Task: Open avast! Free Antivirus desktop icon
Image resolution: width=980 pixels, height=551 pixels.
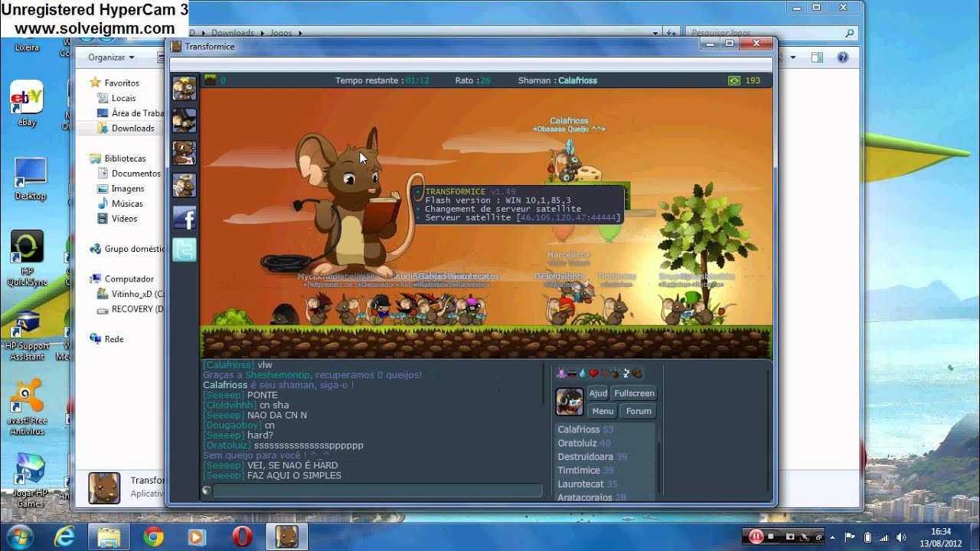Action: 27,409
